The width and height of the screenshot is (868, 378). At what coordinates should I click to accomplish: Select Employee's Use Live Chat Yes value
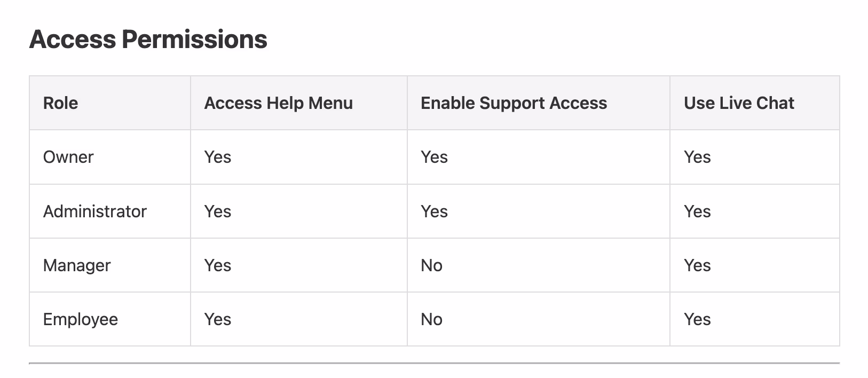pos(697,319)
